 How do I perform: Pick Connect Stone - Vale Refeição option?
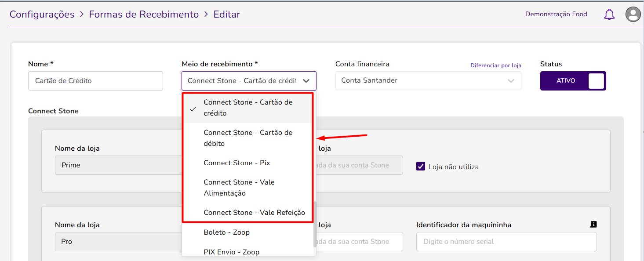click(x=249, y=213)
